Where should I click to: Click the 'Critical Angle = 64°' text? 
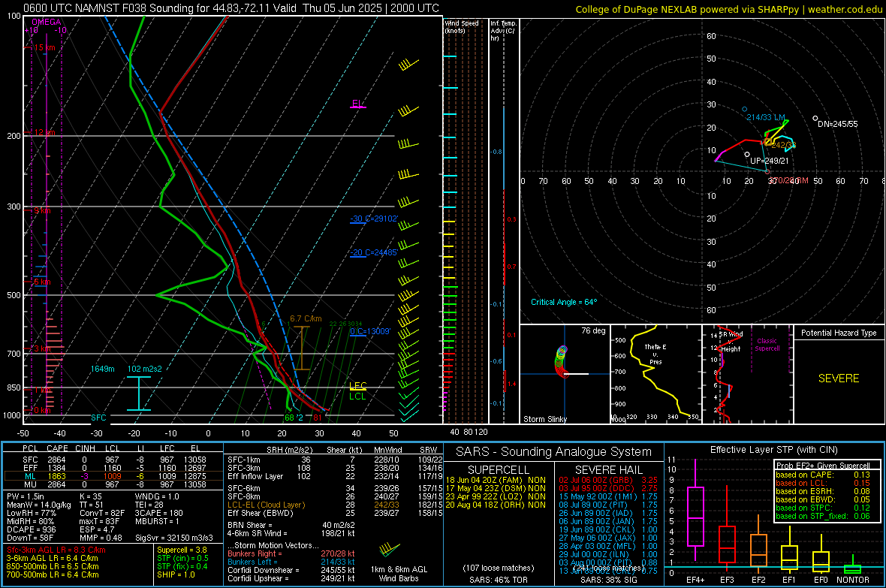coord(564,302)
